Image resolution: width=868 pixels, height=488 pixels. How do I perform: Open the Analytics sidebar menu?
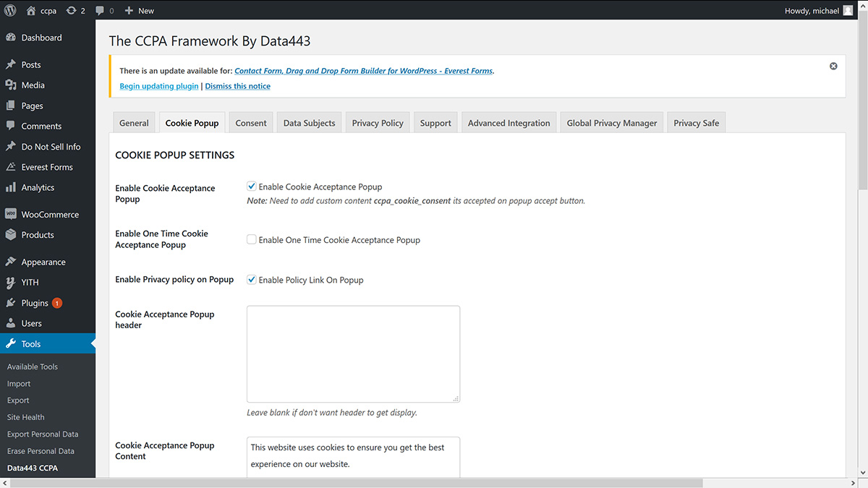38,187
